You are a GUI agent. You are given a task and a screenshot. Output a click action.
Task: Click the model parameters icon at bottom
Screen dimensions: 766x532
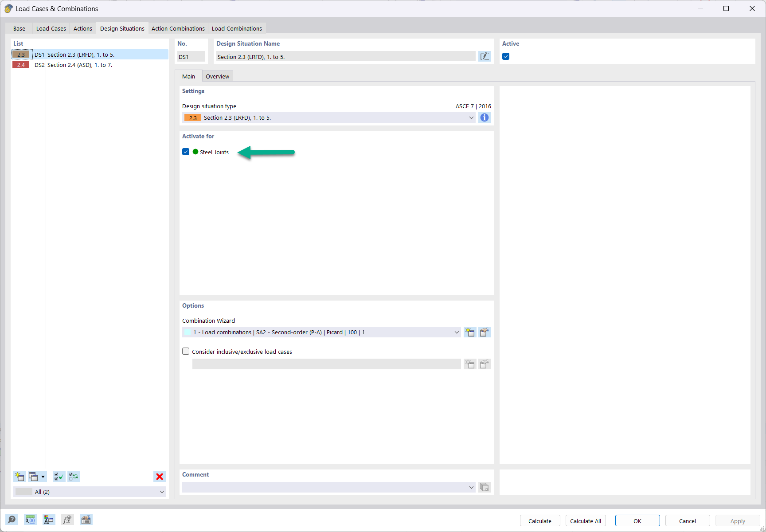click(x=49, y=520)
